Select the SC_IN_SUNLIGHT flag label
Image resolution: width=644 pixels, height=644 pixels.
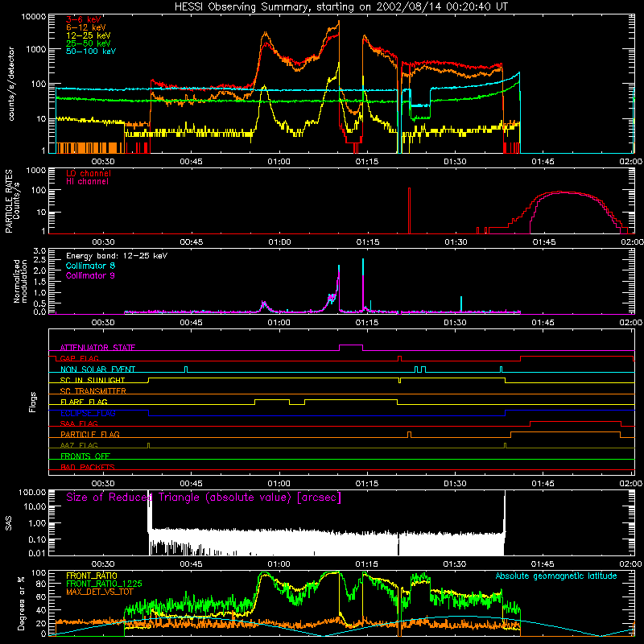[93, 380]
